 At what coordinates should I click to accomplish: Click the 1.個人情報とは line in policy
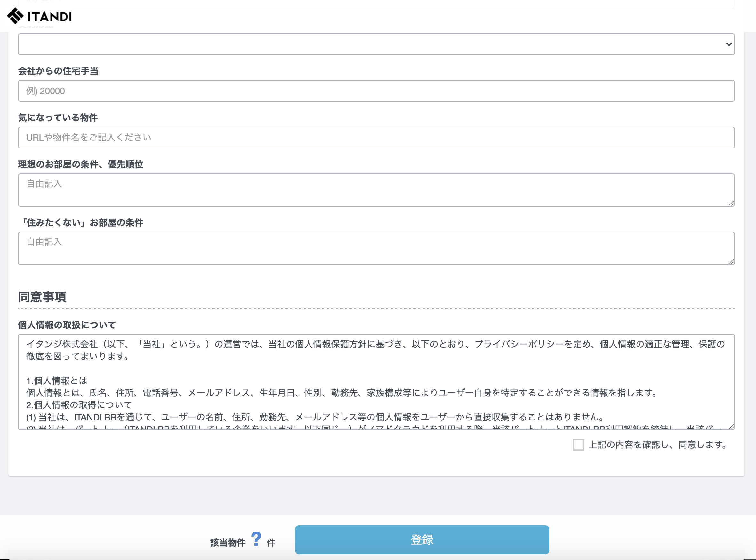(x=57, y=381)
